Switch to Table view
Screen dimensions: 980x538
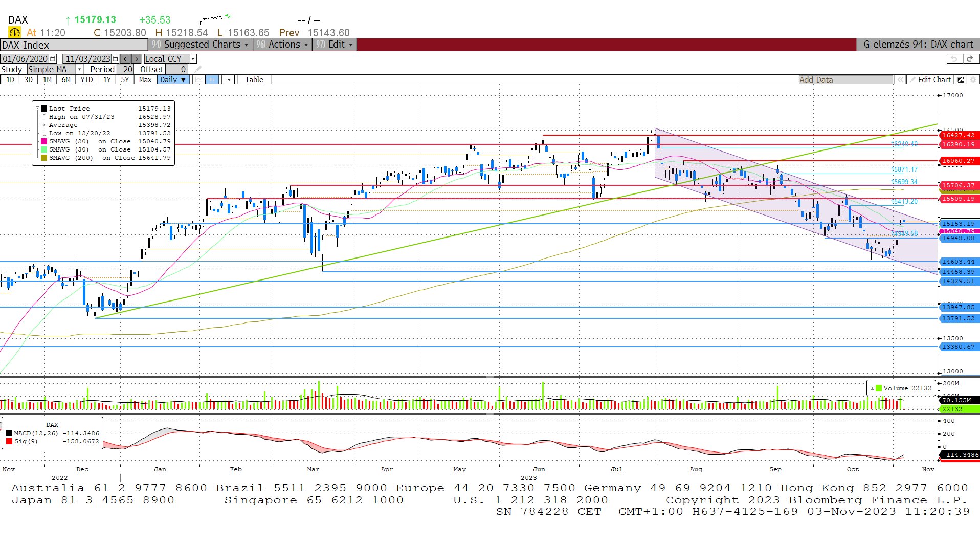click(254, 79)
